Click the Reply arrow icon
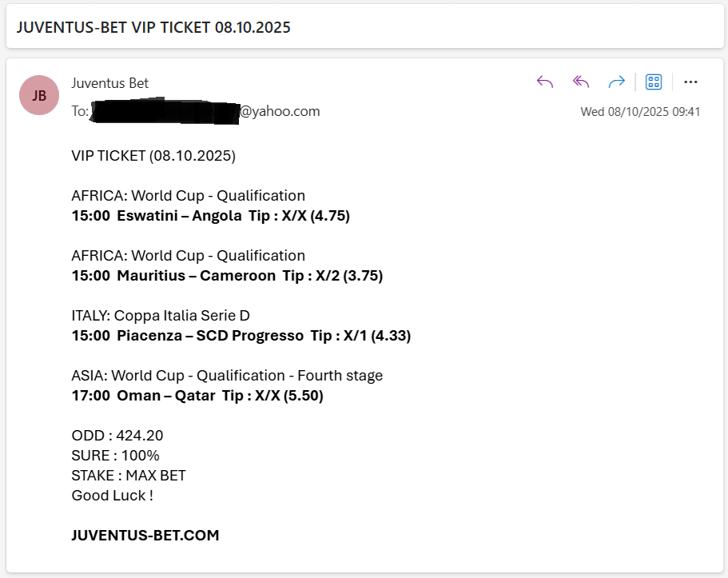The image size is (728, 578). pyautogui.click(x=545, y=82)
